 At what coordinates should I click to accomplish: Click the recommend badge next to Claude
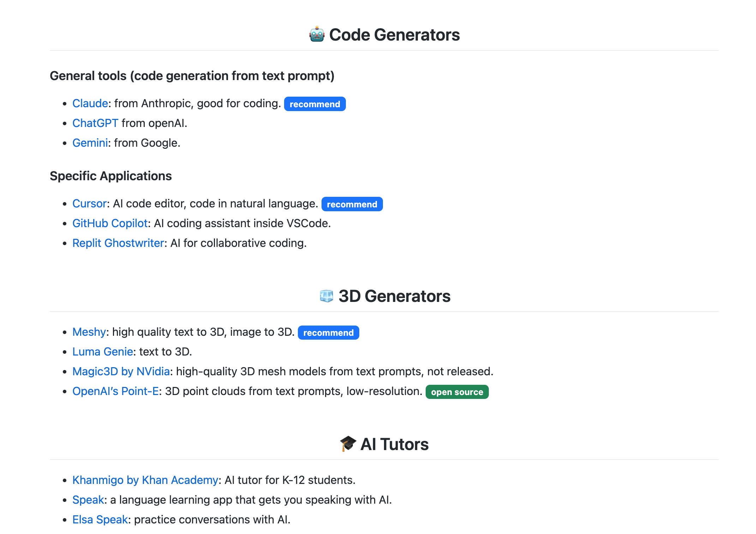click(x=315, y=104)
